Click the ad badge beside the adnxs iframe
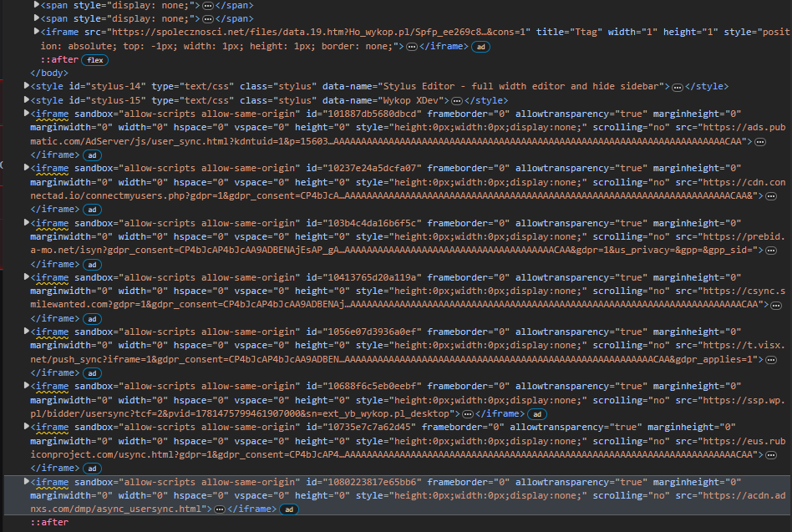This screenshot has height=532, width=792. (287, 509)
